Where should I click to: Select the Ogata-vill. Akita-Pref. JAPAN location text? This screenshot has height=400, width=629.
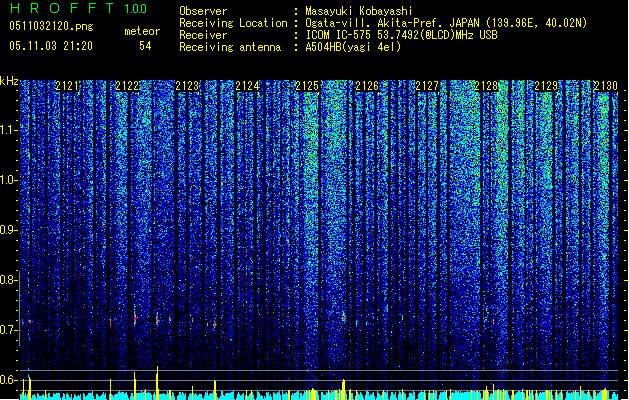[446, 23]
